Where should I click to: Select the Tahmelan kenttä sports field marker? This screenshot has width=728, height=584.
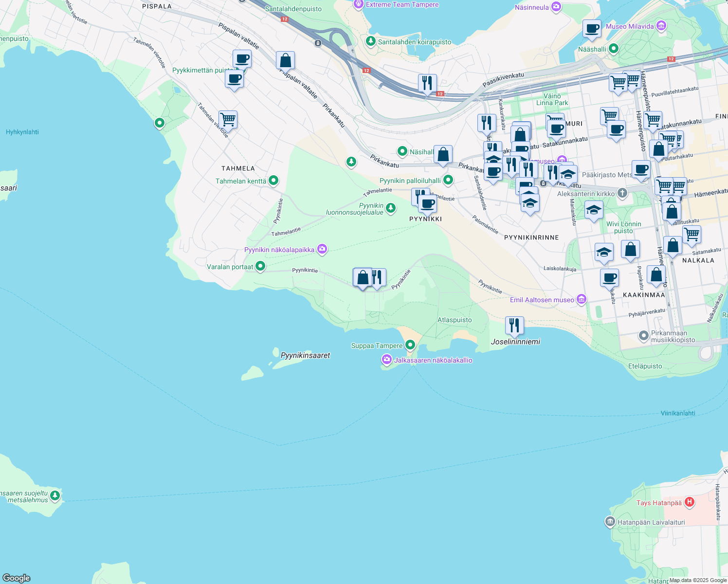273,180
